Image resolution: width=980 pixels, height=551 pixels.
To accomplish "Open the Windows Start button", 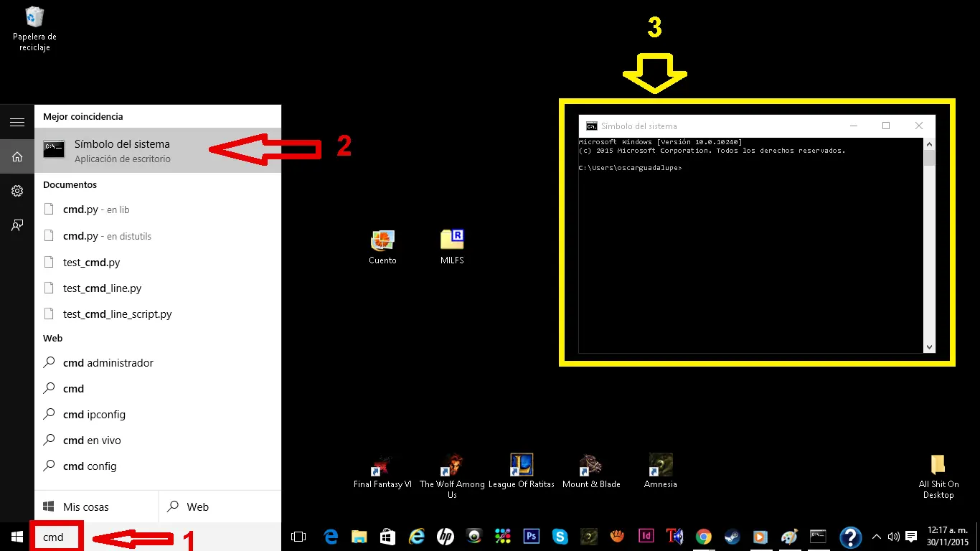I will click(x=17, y=537).
